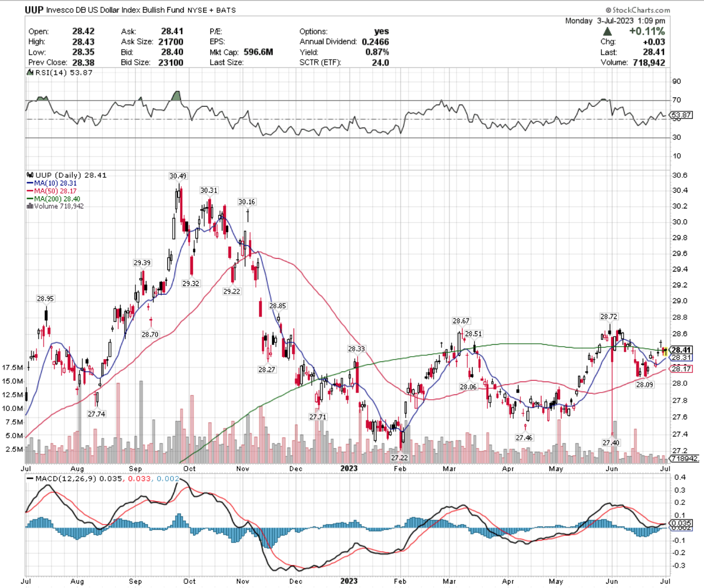Click the 'MA(50) 28.17' legend entry
This screenshot has height=588, width=704.
point(55,191)
